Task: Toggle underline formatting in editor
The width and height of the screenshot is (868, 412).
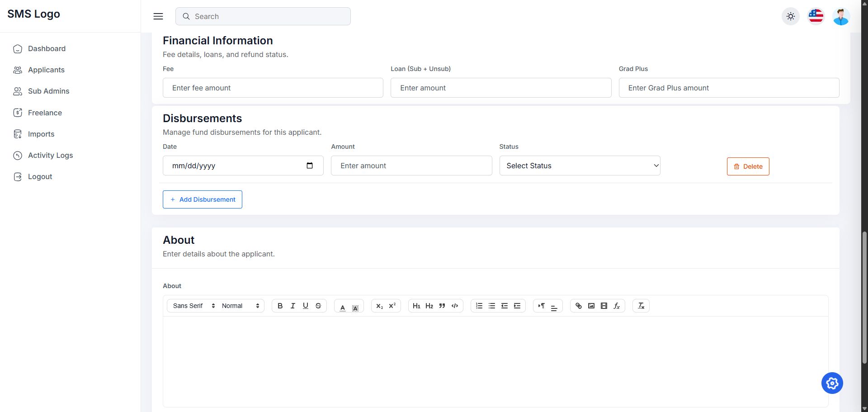Action: point(305,306)
